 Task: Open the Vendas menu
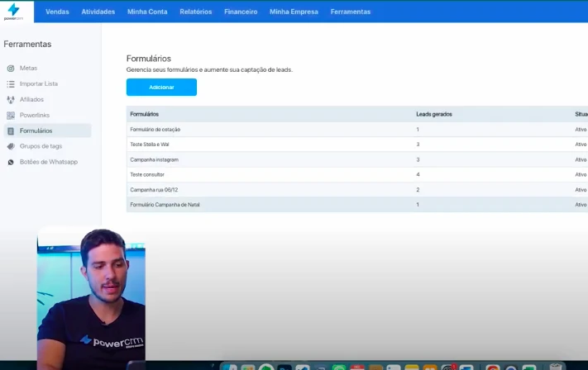point(57,12)
